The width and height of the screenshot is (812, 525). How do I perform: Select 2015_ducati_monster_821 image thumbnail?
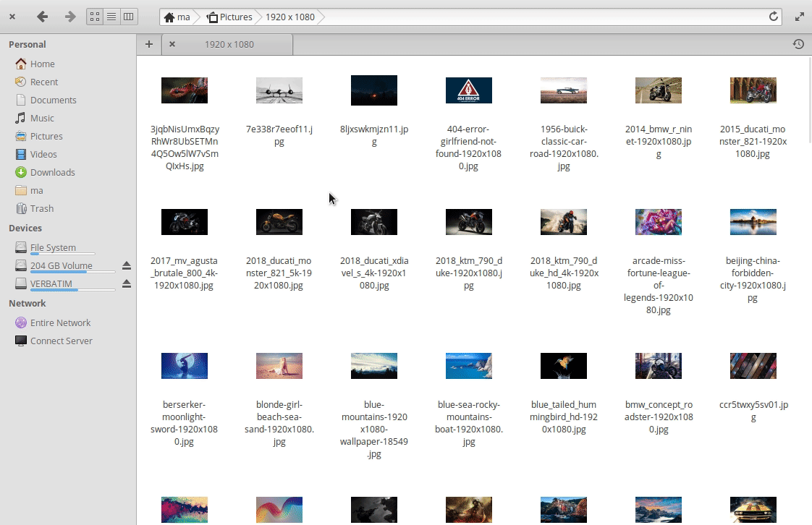tap(753, 90)
